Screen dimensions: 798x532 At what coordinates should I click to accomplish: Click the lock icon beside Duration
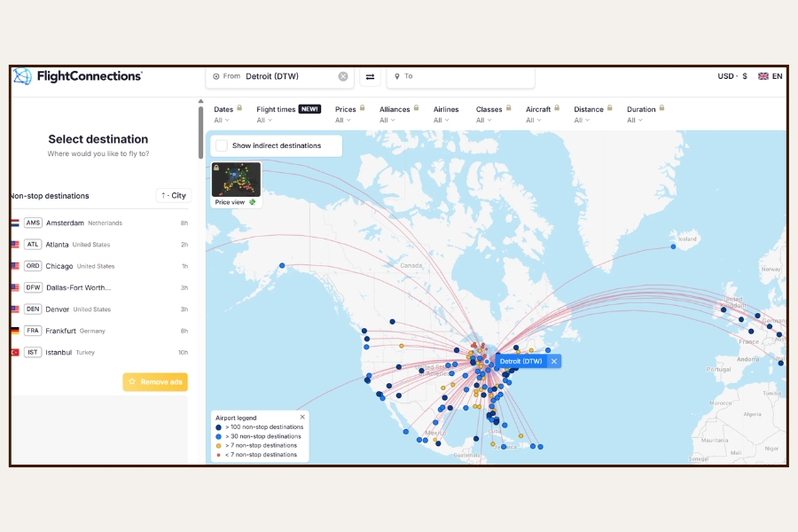coord(661,108)
